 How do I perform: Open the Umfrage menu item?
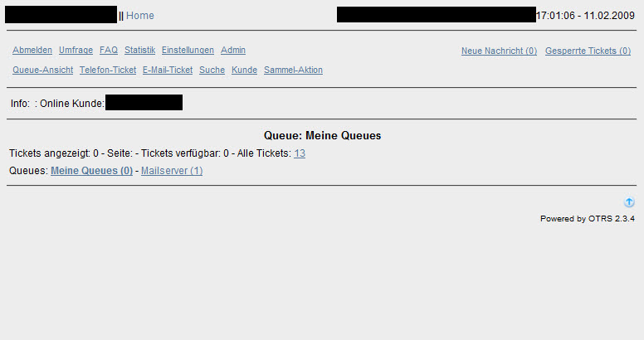(x=76, y=50)
